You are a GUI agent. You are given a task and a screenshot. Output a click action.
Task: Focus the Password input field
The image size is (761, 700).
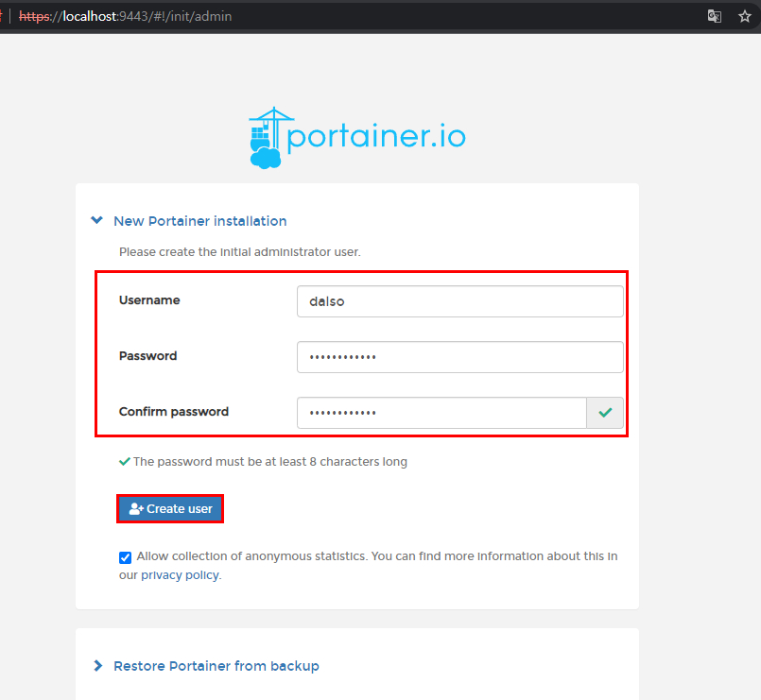(x=460, y=357)
